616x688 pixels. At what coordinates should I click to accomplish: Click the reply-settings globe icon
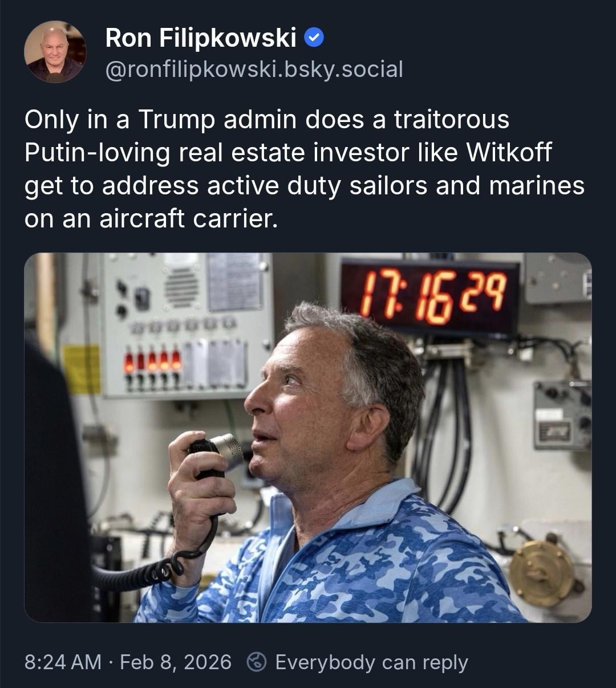pyautogui.click(x=257, y=662)
